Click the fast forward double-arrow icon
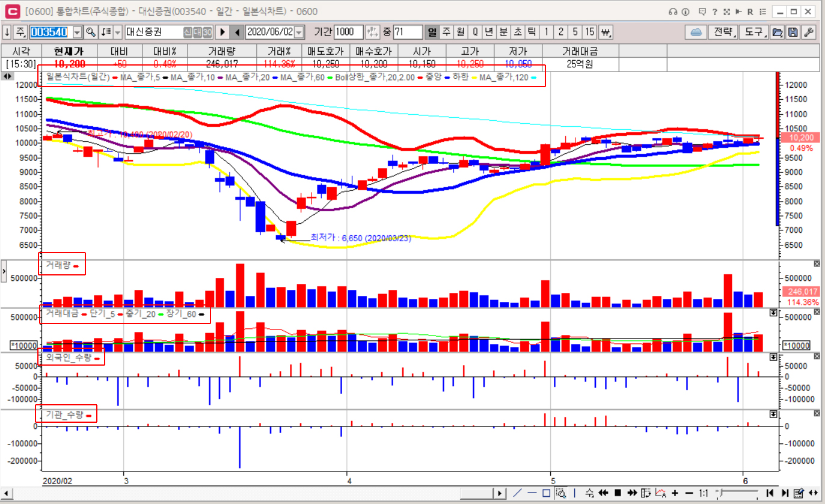825x504 pixels. point(631,493)
